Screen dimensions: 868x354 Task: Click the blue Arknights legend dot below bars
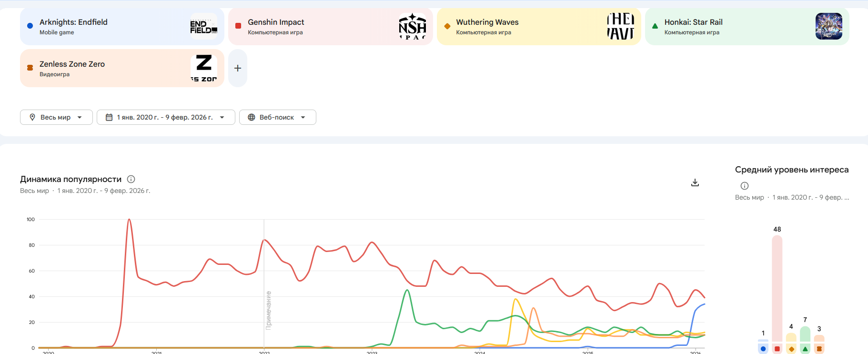coord(763,349)
